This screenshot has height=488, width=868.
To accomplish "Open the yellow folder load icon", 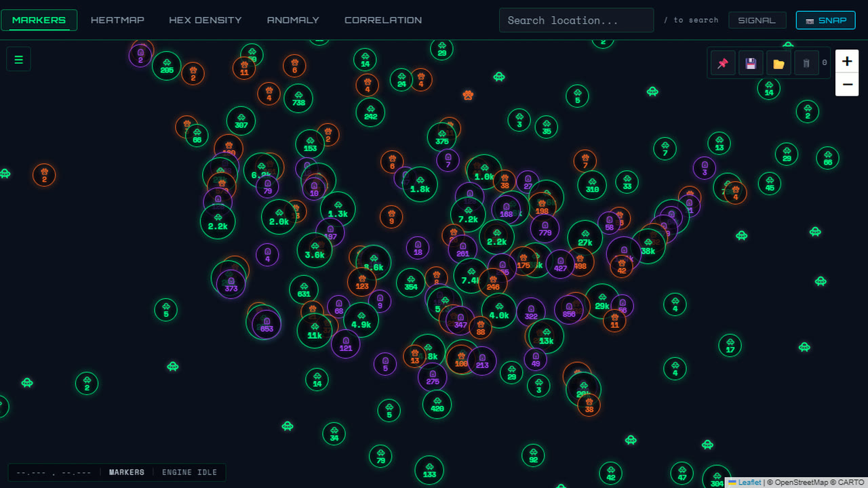I will [x=778, y=64].
